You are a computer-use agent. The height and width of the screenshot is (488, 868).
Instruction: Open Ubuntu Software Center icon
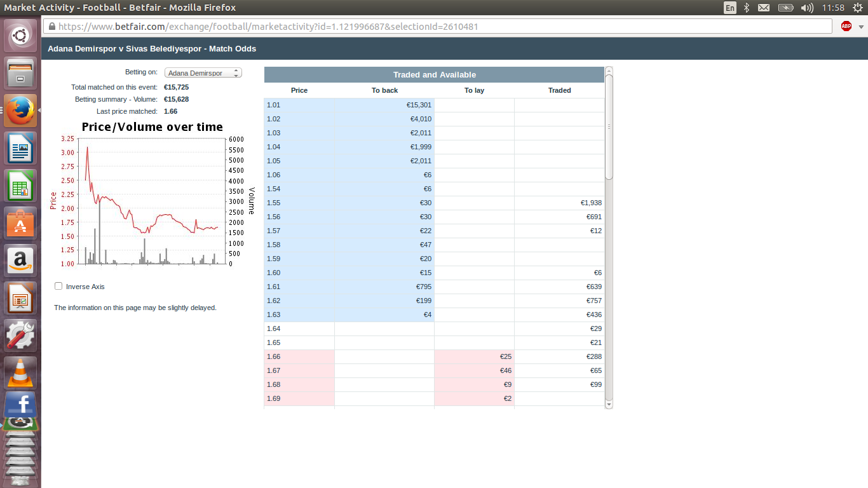pyautogui.click(x=21, y=222)
